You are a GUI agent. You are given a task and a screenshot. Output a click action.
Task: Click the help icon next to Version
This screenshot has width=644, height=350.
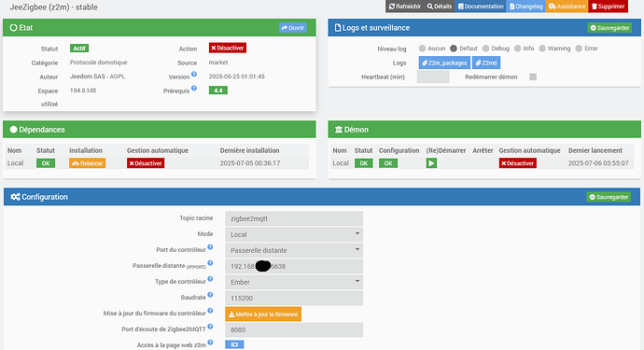tap(194, 75)
